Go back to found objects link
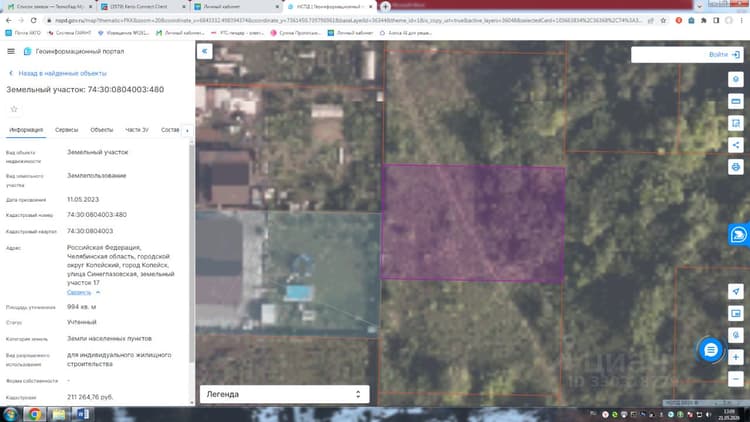Screen dimensions: 750x422 pos(58,73)
